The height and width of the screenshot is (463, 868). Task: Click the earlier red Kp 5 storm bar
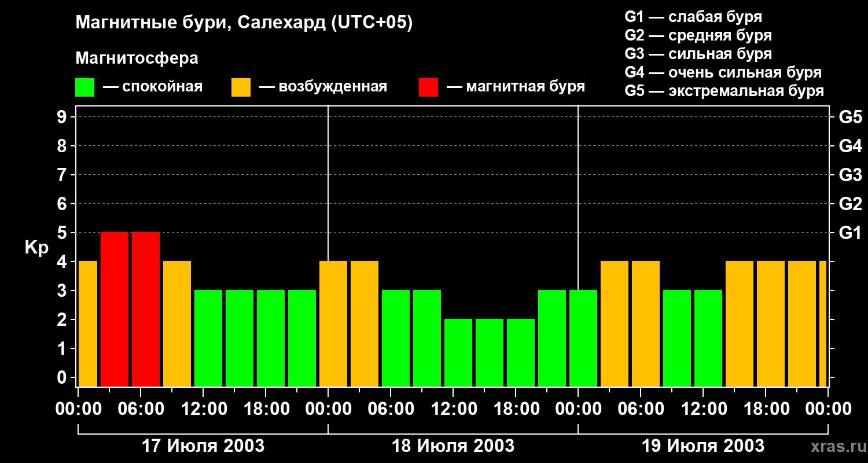(115, 310)
